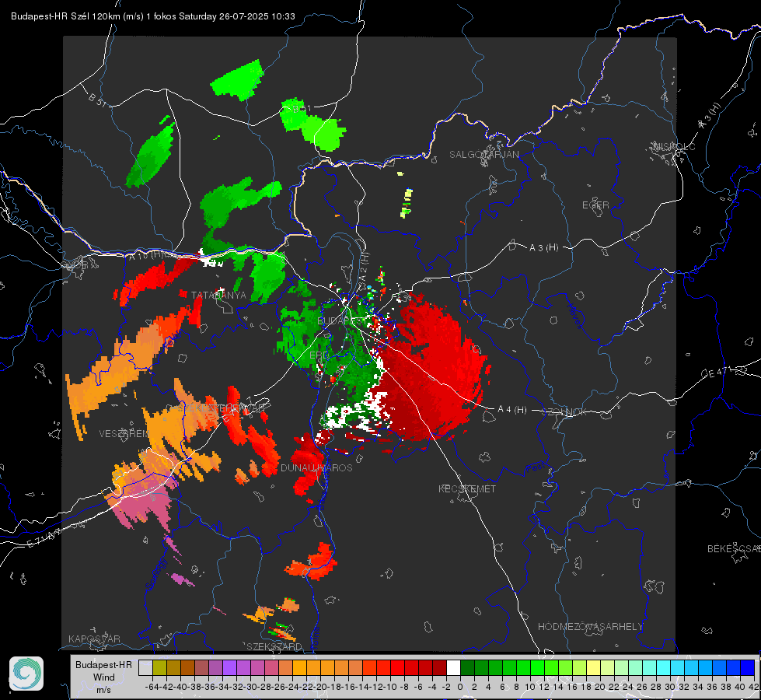The image size is (761, 700).
Task: Click the KAPOSVÁR city label
Action: [94, 639]
